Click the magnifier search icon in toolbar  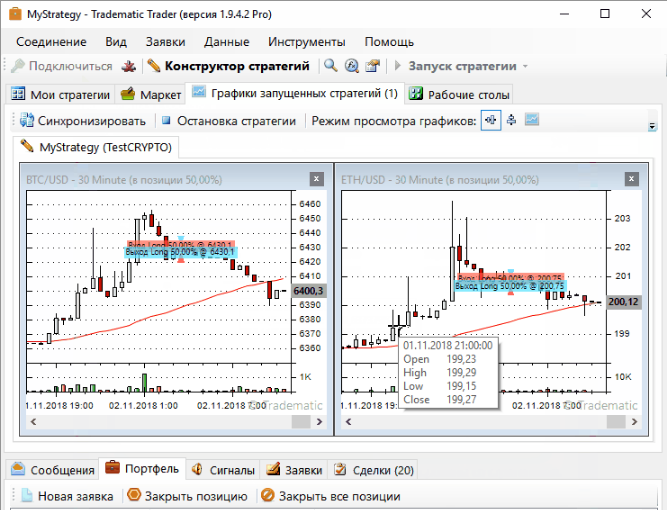click(x=331, y=66)
